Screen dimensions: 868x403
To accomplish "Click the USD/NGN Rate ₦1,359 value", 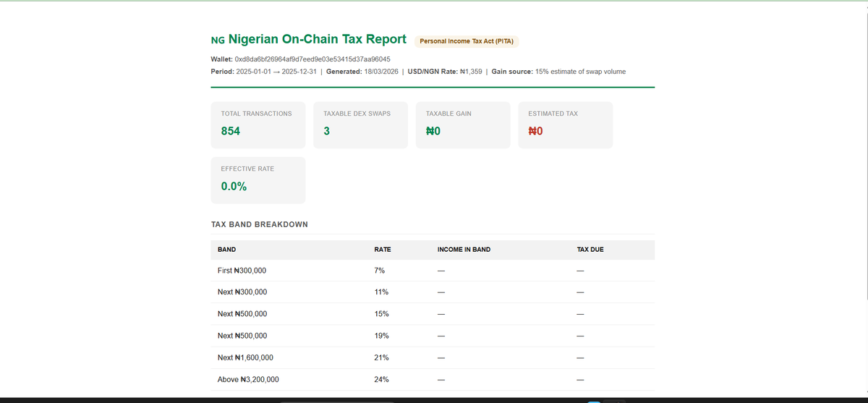I will (x=445, y=72).
